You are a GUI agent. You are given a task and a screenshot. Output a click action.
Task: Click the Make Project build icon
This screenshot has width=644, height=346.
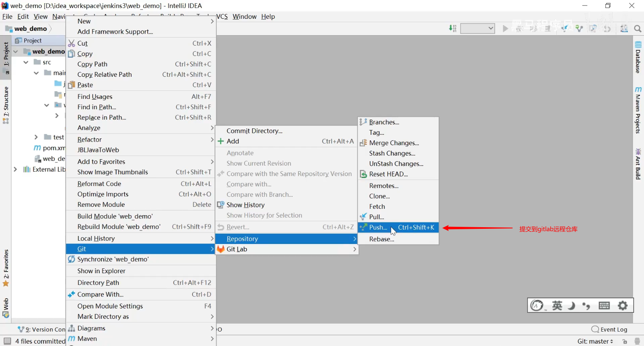coord(453,28)
